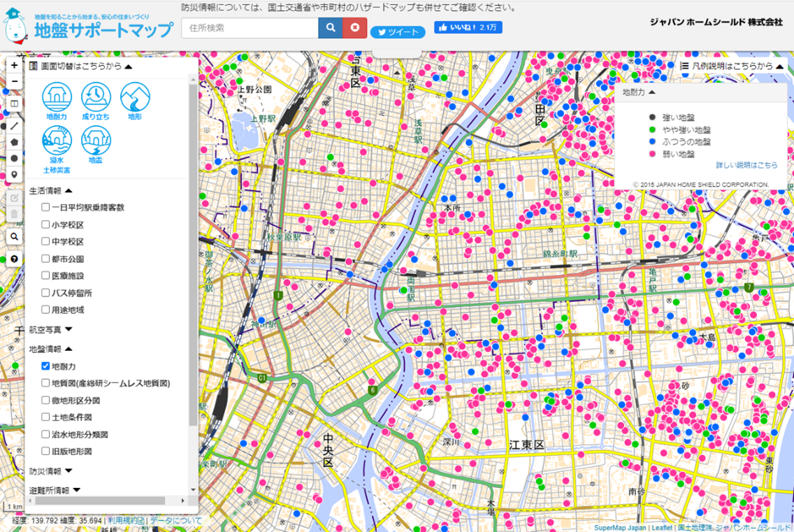The image size is (794, 532).
Task: Click the Twitter ツイート button
Action: coord(398,32)
